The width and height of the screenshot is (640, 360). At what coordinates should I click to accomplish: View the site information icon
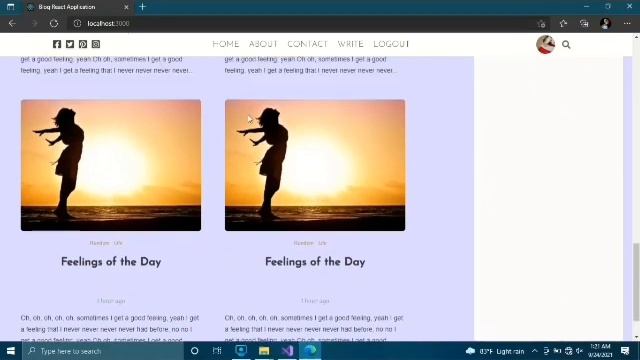click(x=77, y=24)
